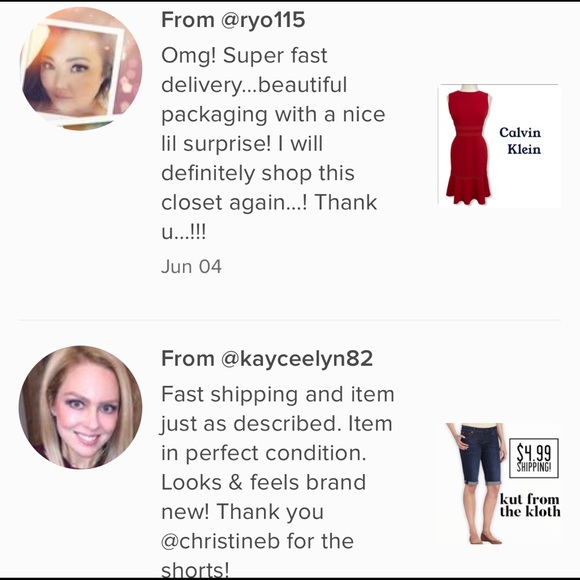Image resolution: width=580 pixels, height=580 pixels.
Task: Click the Calvin Klein brand label
Action: click(520, 141)
